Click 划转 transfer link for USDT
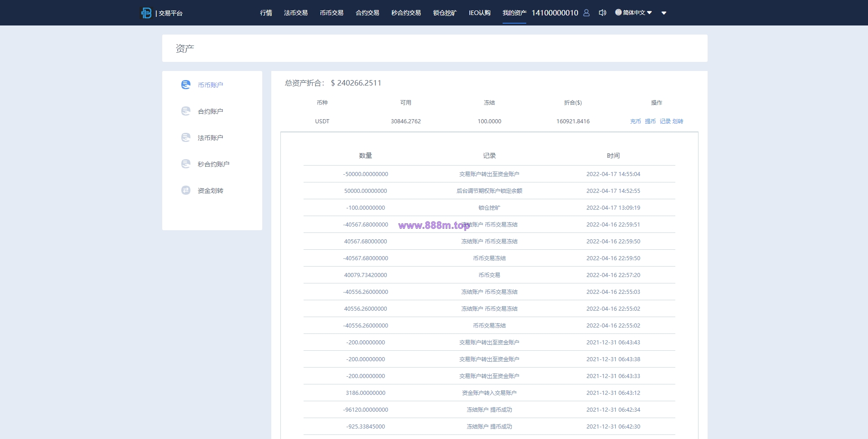The width and height of the screenshot is (868, 439). (678, 121)
